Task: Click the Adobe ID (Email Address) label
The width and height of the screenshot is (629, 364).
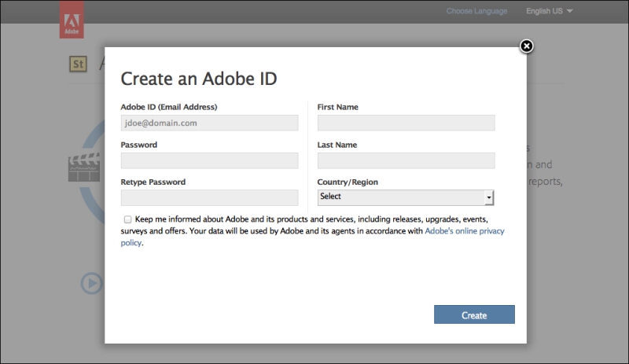Action: coord(169,107)
